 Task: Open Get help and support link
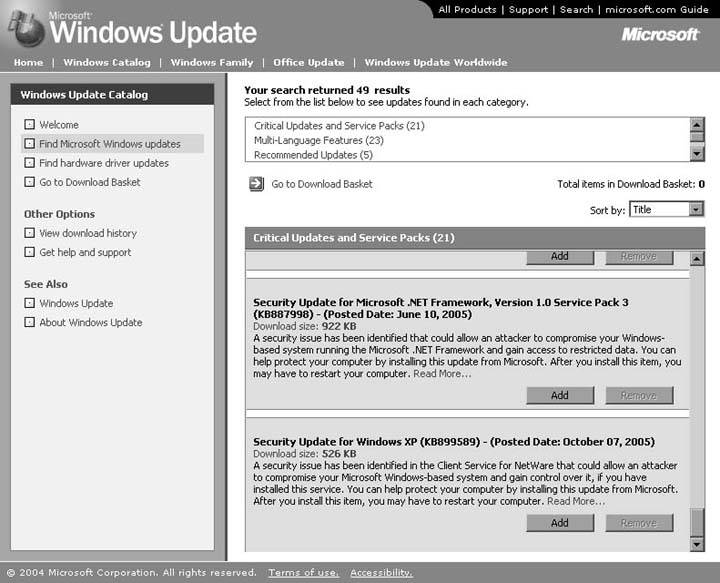click(x=85, y=252)
